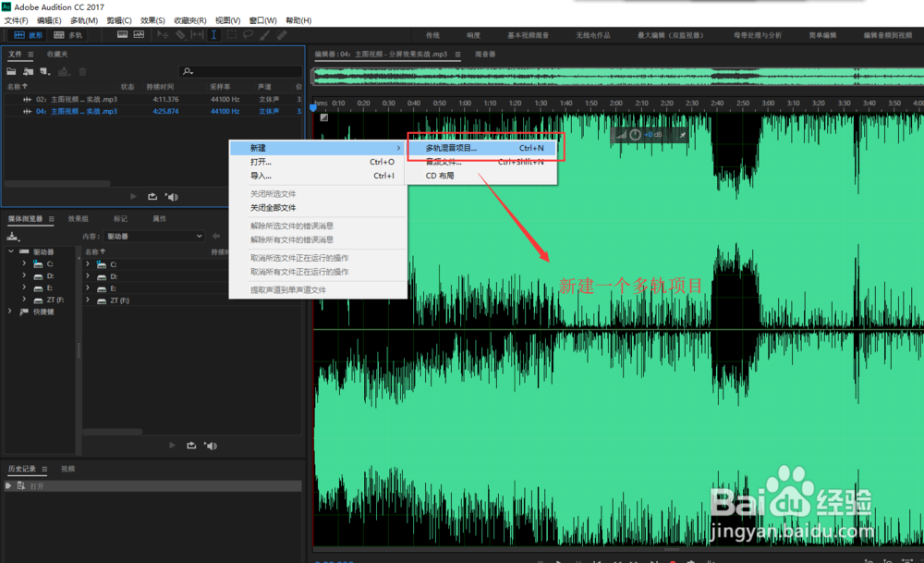Expand the 快捷键 tree node
The width and height of the screenshot is (924, 563).
[x=10, y=312]
